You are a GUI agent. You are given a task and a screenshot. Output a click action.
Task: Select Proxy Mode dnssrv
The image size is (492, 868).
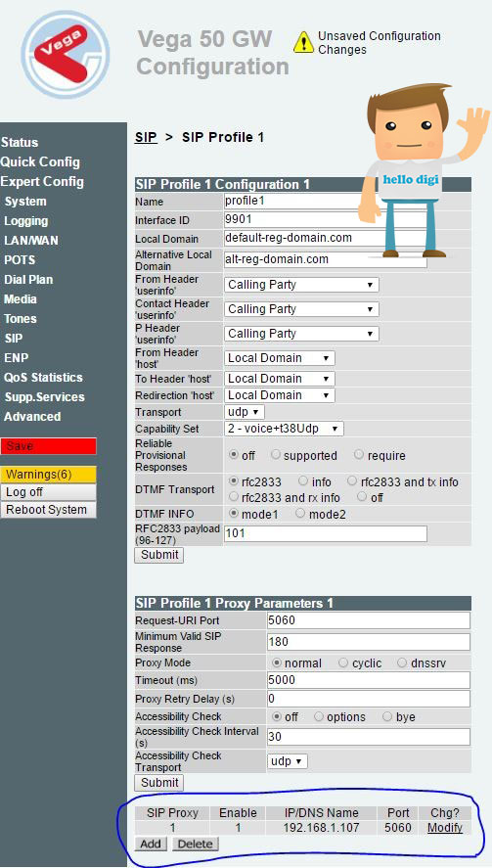pos(402,662)
